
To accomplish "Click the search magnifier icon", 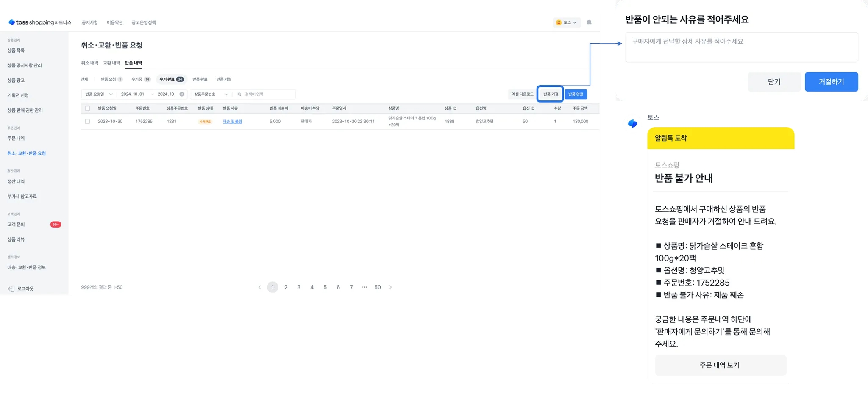I will tap(239, 94).
